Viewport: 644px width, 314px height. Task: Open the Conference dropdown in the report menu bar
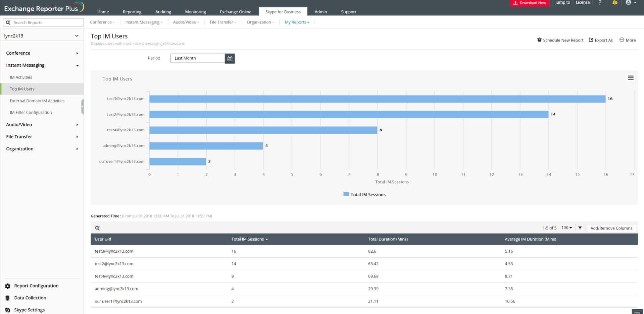click(x=102, y=22)
